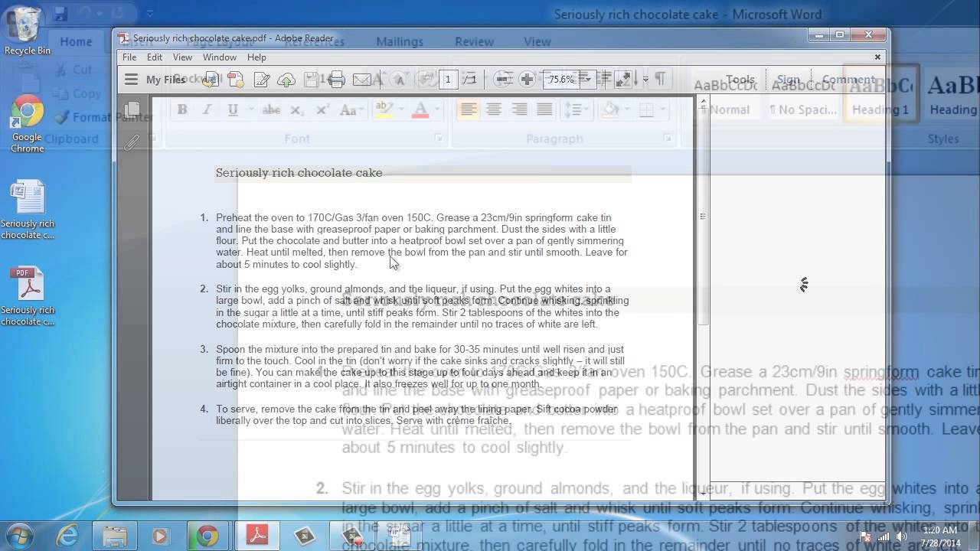Open the Comment pane in Adobe Reader
The width and height of the screenshot is (980, 551).
coord(848,79)
